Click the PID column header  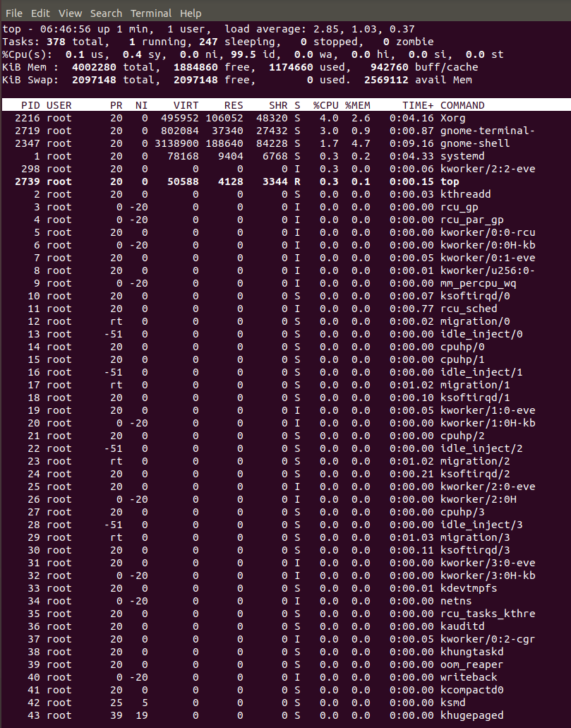click(30, 105)
